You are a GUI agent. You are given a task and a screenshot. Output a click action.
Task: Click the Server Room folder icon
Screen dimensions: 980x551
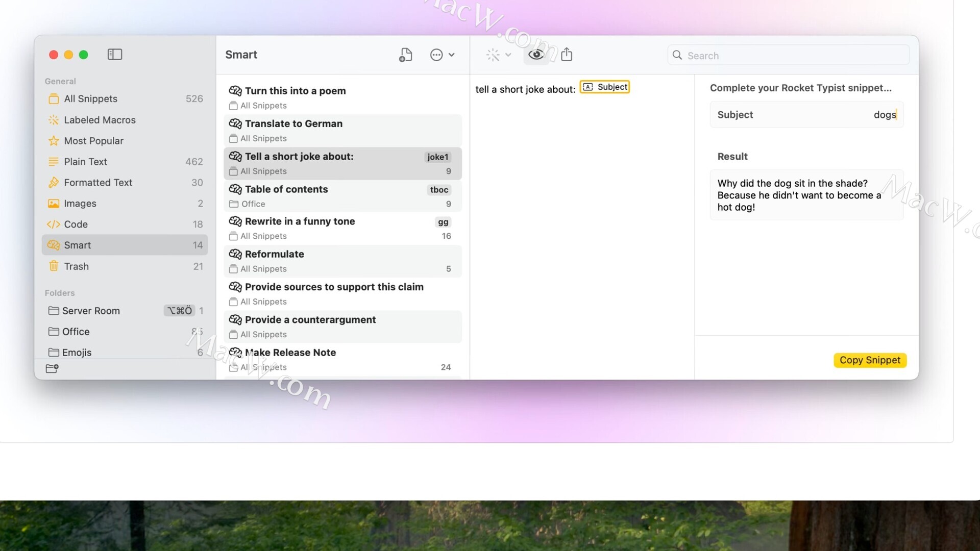click(54, 311)
